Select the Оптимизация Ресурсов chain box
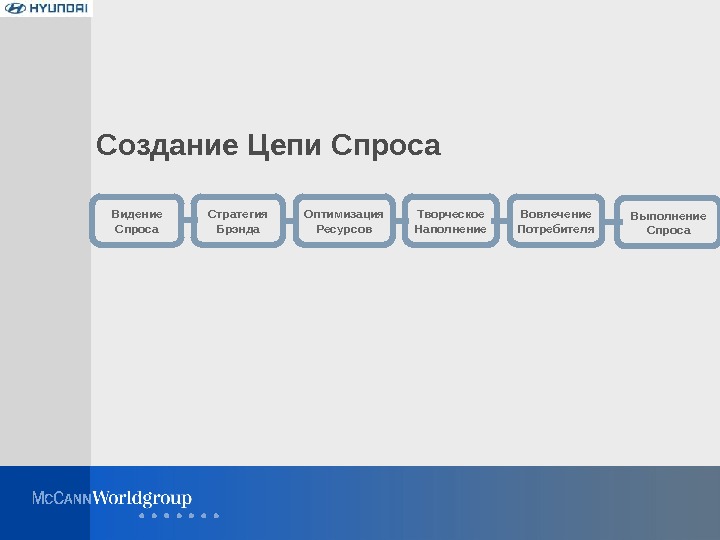 tap(344, 221)
